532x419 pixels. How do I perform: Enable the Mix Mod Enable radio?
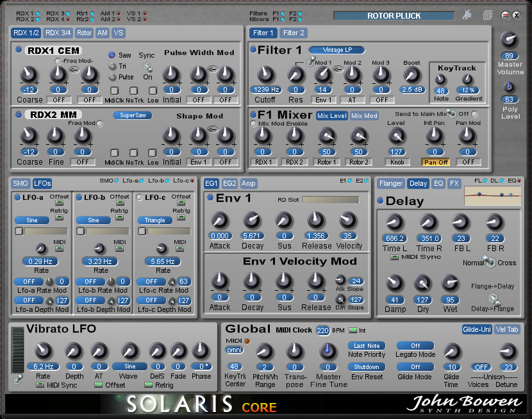click(x=253, y=124)
